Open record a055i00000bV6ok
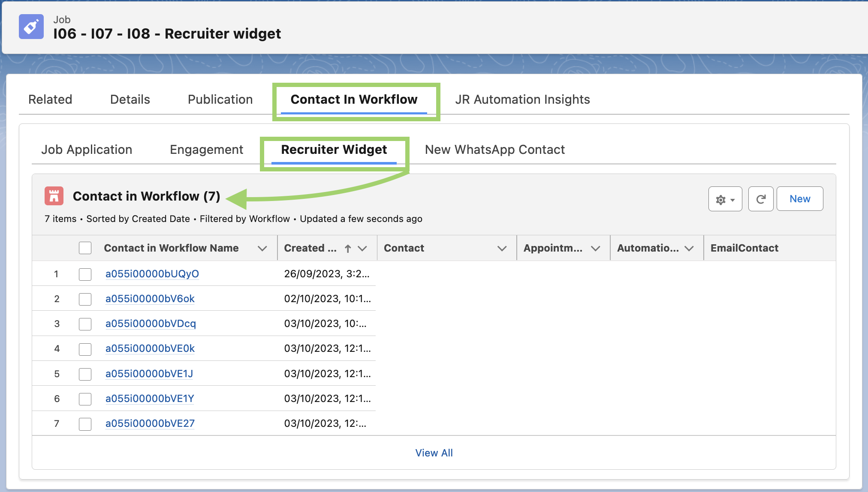The image size is (868, 492). [x=150, y=299]
